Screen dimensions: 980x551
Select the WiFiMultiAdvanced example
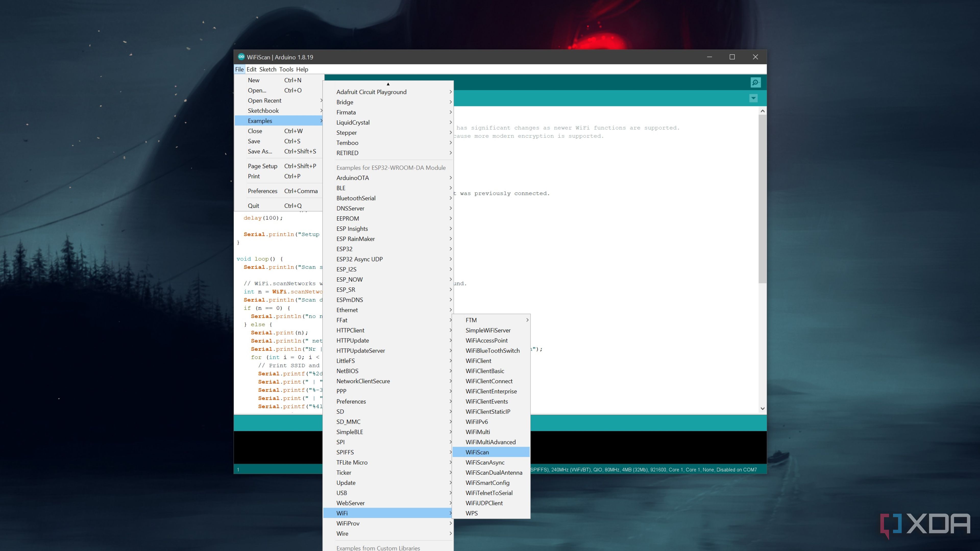pyautogui.click(x=491, y=442)
